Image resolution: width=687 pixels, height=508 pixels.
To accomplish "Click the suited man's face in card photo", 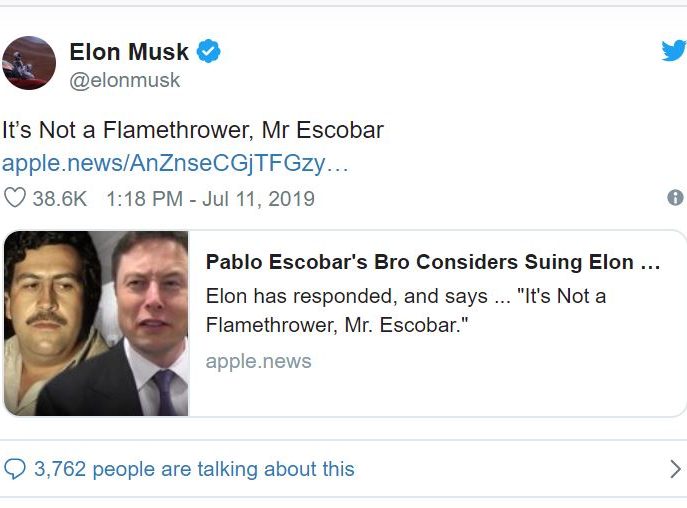I will (x=151, y=298).
